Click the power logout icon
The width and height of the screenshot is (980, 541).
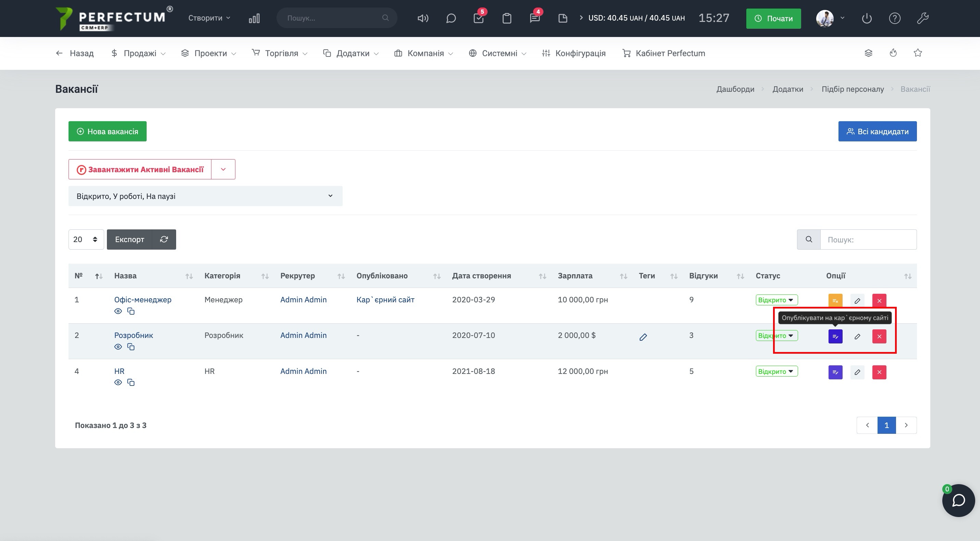point(867,18)
